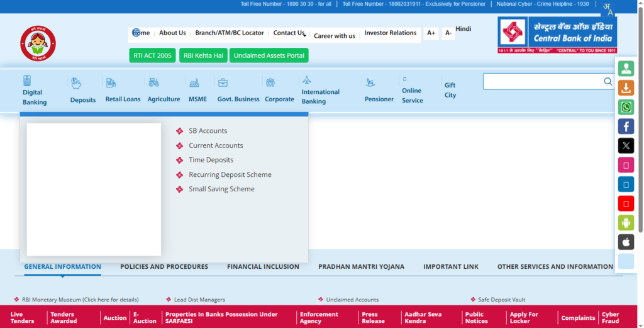
Task: Click the orange download sidebar icon
Action: 626,88
